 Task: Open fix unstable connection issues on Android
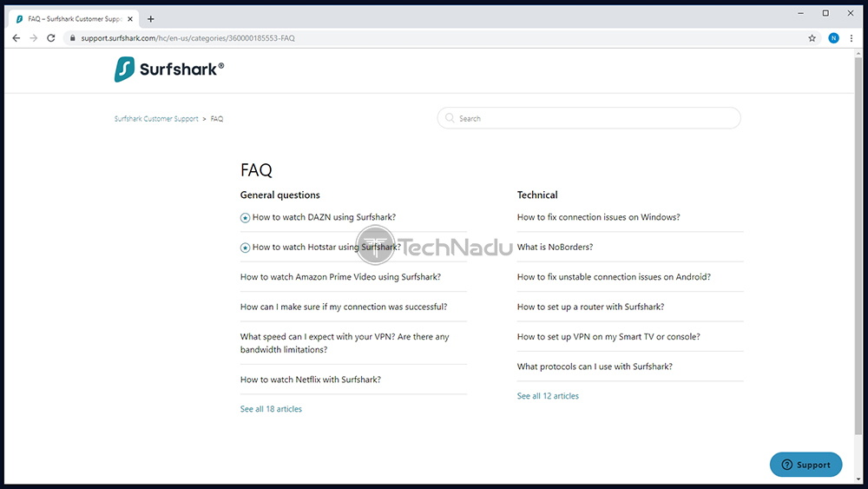pyautogui.click(x=614, y=277)
